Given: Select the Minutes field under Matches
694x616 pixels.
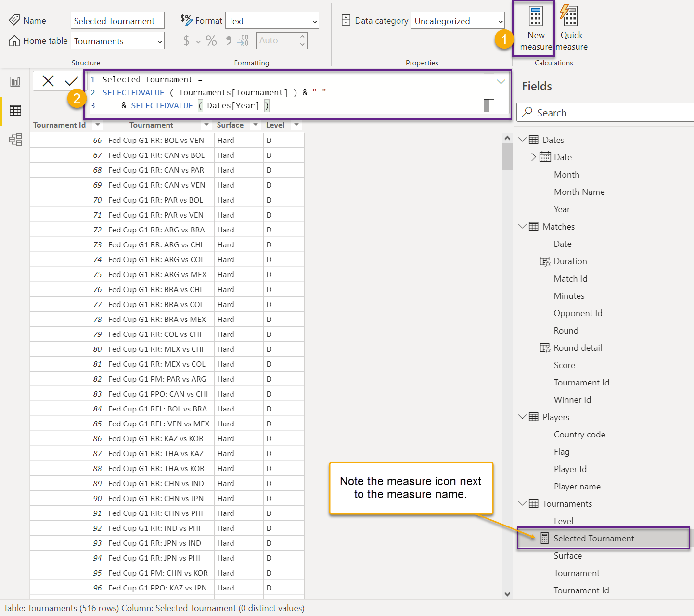Looking at the screenshot, I should point(569,295).
